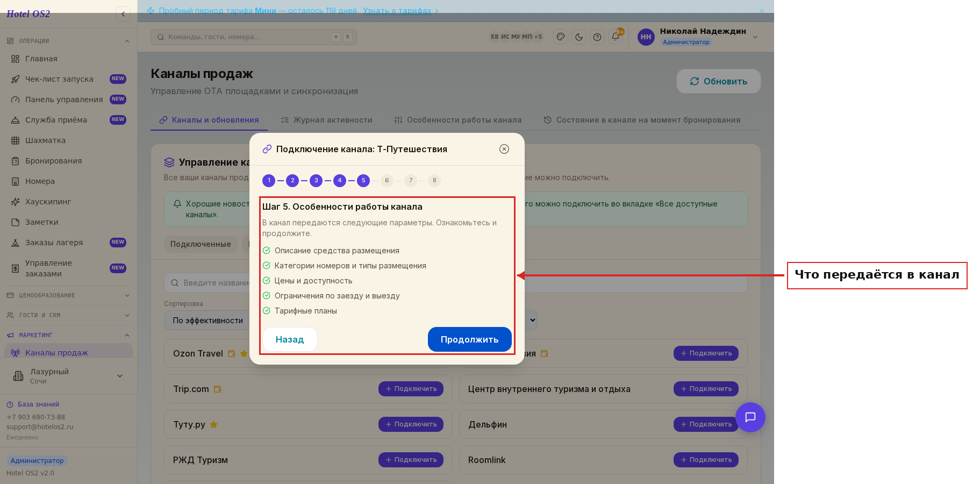Viewport: 980px width, 484px height.
Task: Collapse the sidebar with chevron button
Action: [x=123, y=14]
